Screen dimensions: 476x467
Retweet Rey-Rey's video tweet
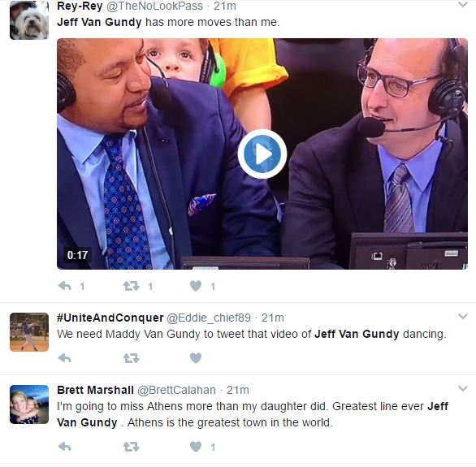131,286
